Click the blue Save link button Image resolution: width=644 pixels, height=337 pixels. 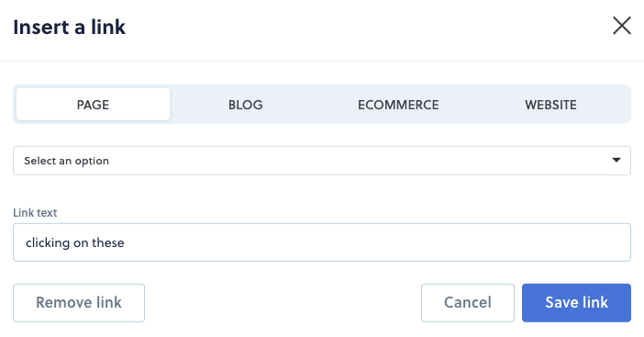point(576,303)
